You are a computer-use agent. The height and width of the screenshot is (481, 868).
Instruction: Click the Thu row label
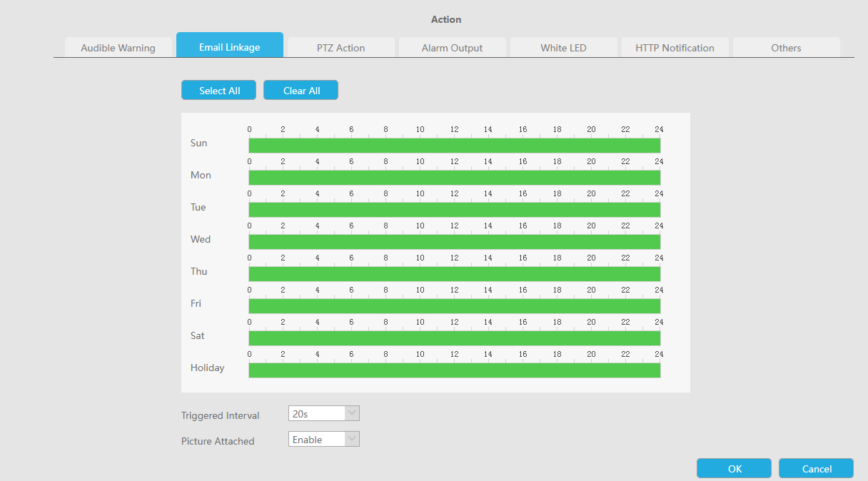pyautogui.click(x=199, y=271)
